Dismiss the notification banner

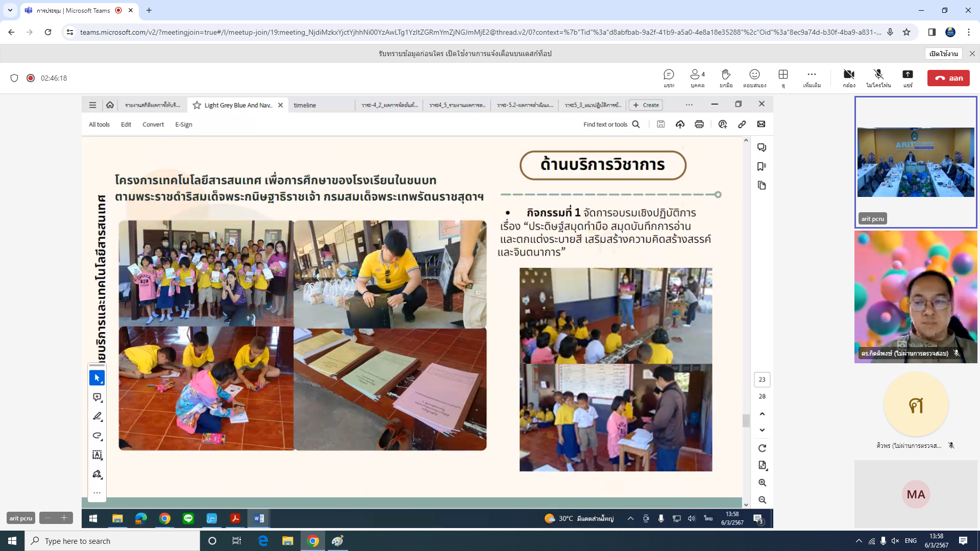[x=972, y=54]
